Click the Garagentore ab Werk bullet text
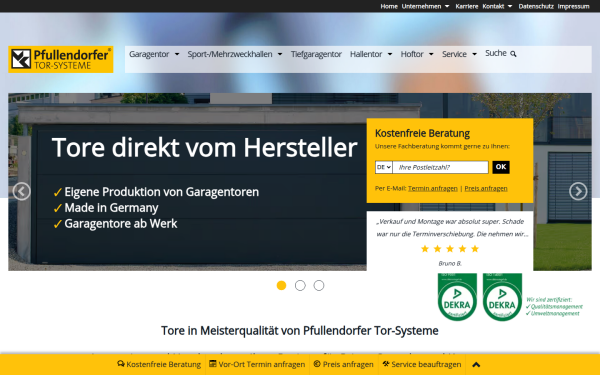 click(x=121, y=223)
